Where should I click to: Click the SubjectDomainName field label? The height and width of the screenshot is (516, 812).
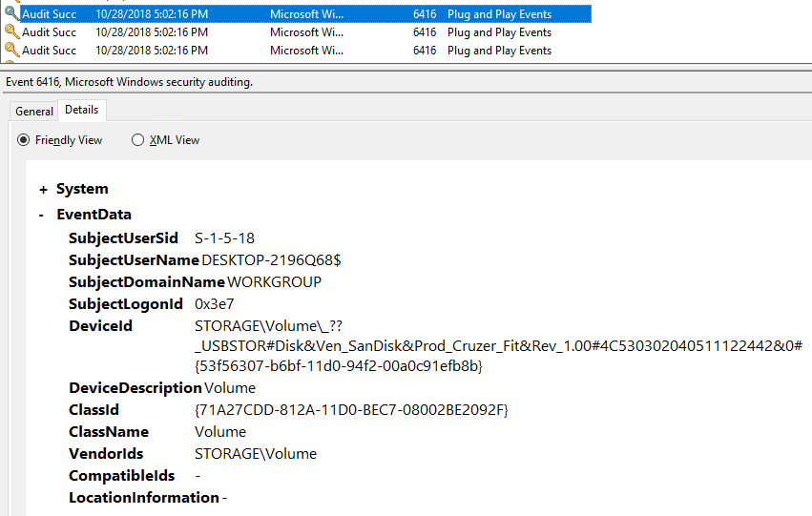pos(147,282)
